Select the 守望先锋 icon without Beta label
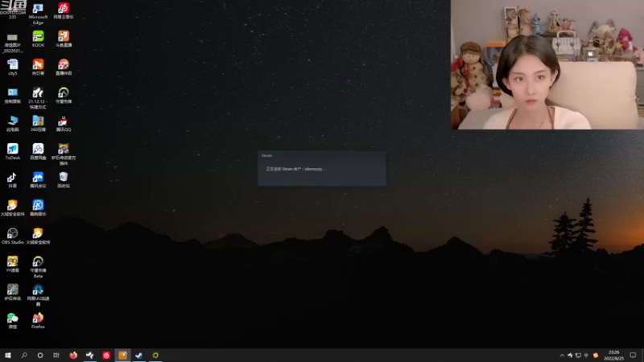 pos(64,96)
